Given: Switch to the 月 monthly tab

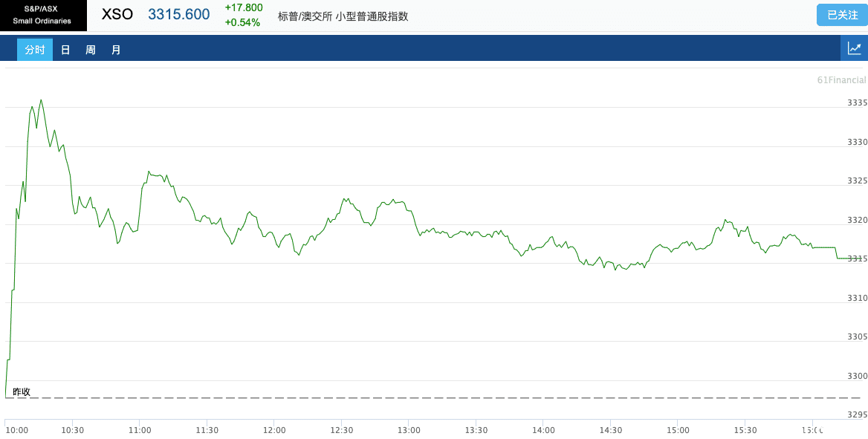Looking at the screenshot, I should tap(116, 50).
